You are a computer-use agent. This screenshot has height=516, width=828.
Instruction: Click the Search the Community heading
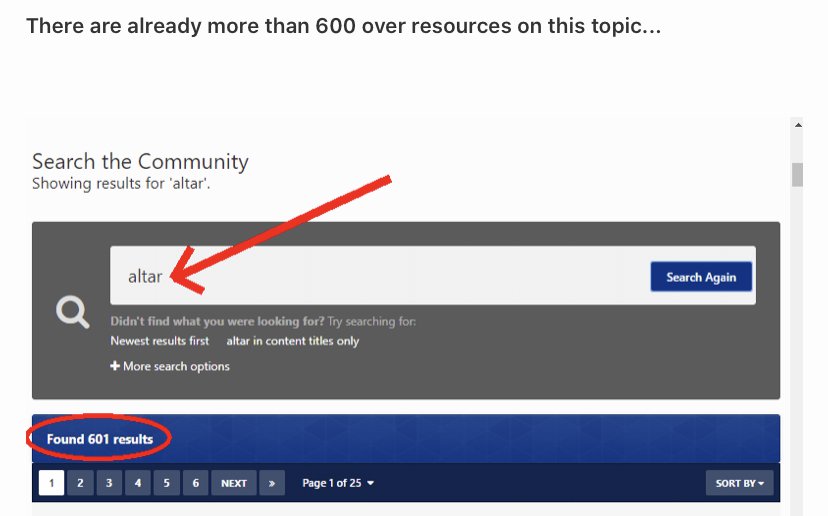pos(140,162)
